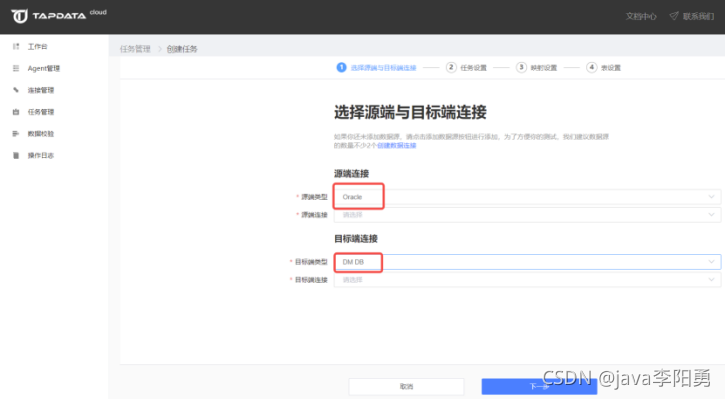Click 任务管理 breadcrumb link
The width and height of the screenshot is (725, 399).
tap(135, 49)
